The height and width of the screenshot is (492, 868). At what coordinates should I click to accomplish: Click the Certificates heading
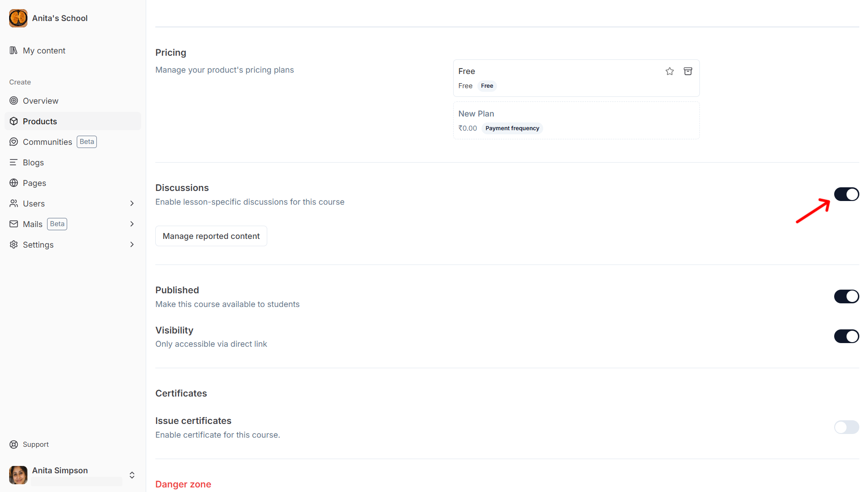point(181,393)
